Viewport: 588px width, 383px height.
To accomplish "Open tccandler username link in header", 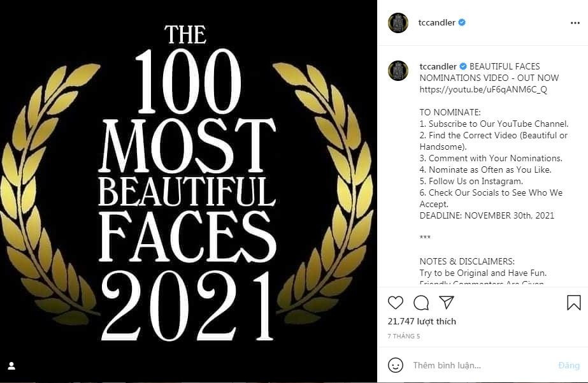I will click(x=437, y=23).
